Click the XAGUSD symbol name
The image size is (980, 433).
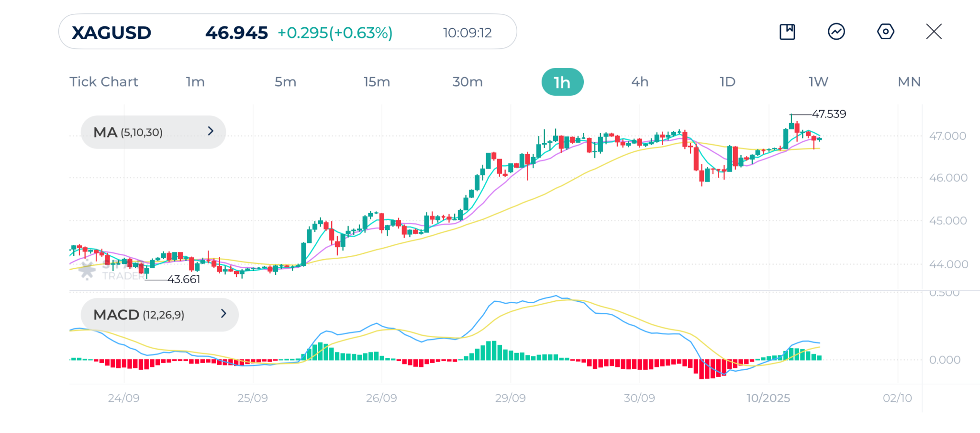coord(111,33)
